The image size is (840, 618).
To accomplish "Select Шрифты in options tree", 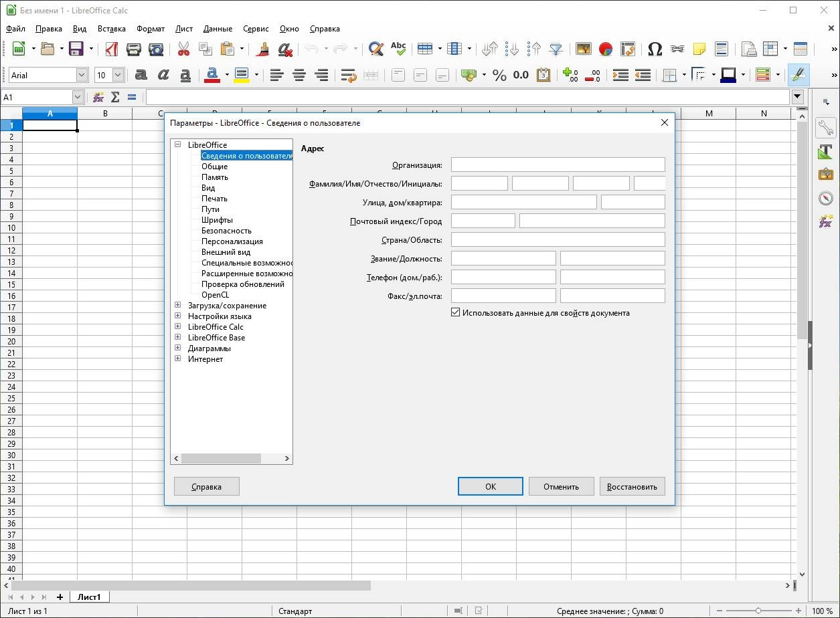I will [x=217, y=219].
